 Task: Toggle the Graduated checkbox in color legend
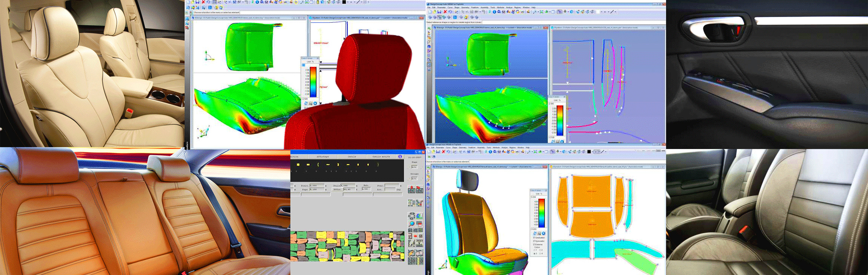click(534, 238)
